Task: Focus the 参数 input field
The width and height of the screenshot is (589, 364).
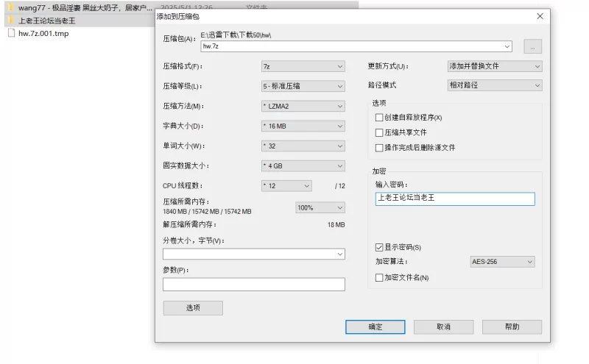Action: click(x=253, y=285)
